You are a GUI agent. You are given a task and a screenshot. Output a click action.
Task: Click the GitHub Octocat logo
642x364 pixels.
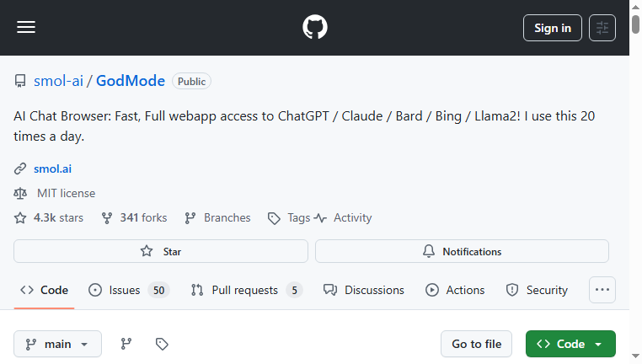[x=315, y=27]
